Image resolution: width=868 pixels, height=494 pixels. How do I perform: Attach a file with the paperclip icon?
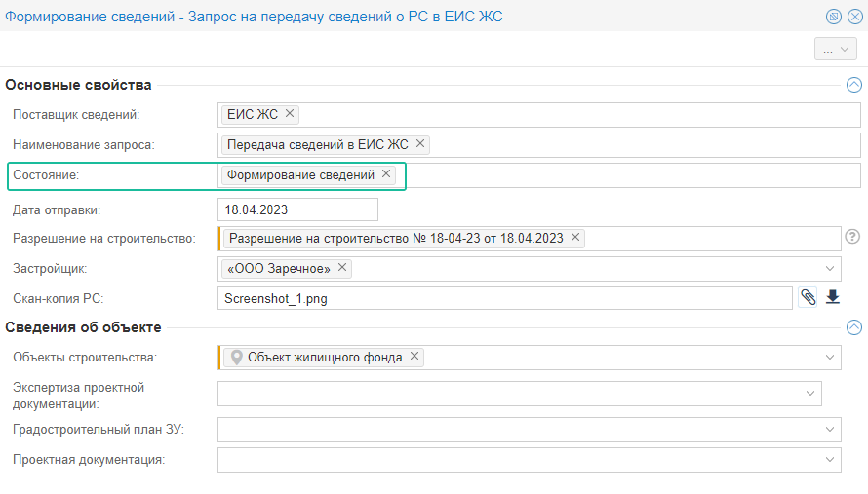pyautogui.click(x=808, y=298)
